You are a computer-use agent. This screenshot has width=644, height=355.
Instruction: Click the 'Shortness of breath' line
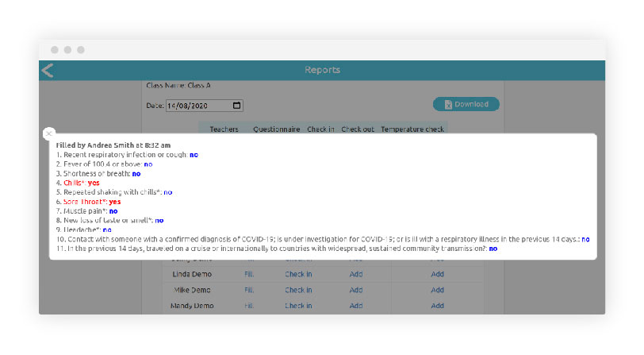[x=98, y=174]
